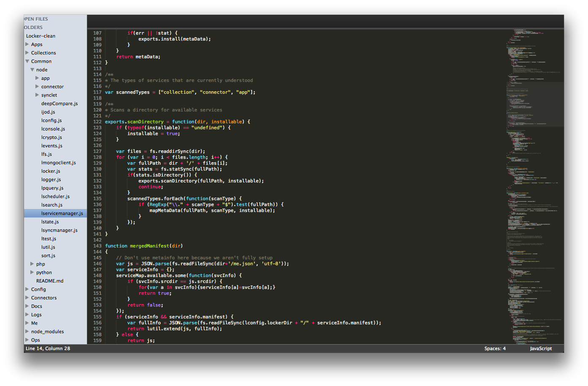Open the Spaces: 4 indentation menu

495,348
